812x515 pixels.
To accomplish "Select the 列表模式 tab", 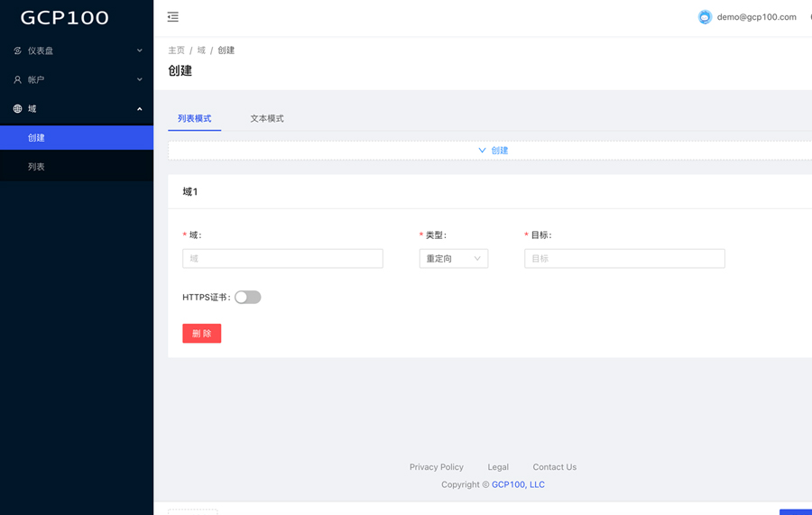I will coord(194,119).
